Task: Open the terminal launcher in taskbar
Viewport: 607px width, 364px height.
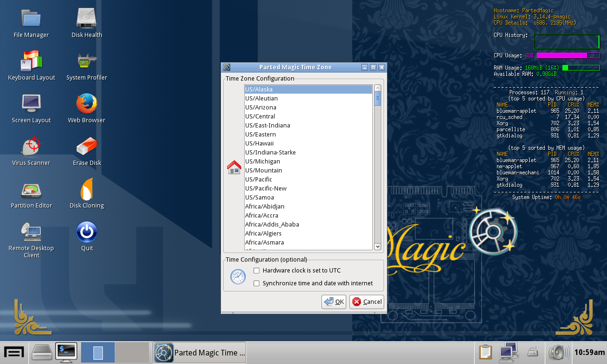Action: click(x=66, y=353)
